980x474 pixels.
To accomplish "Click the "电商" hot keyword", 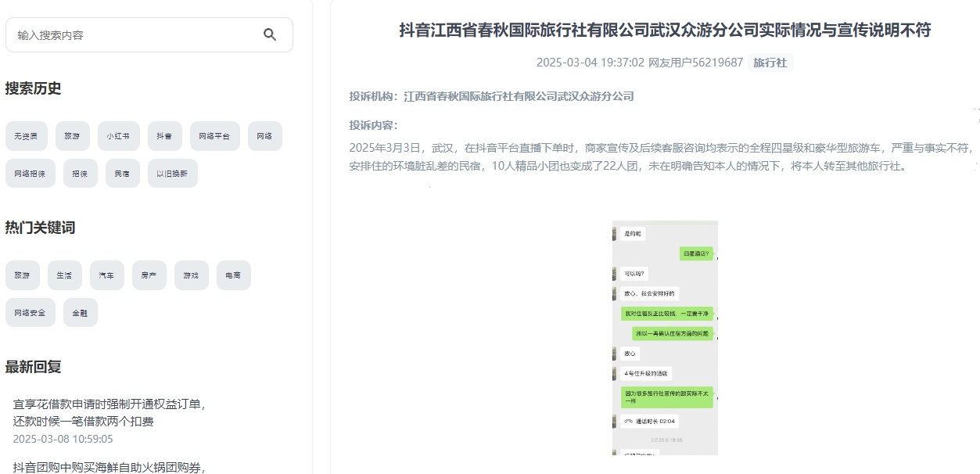I will pyautogui.click(x=233, y=275).
